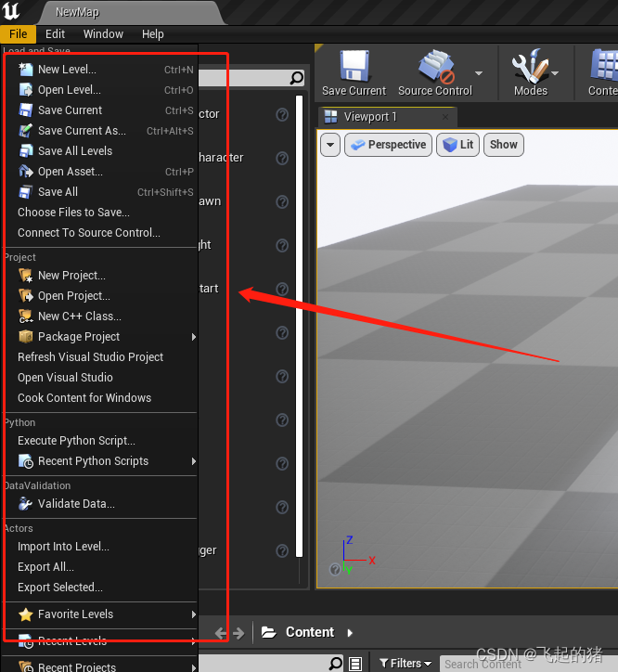The height and width of the screenshot is (672, 618).
Task: Expand the Favorite Levels submenu
Action: click(194, 614)
